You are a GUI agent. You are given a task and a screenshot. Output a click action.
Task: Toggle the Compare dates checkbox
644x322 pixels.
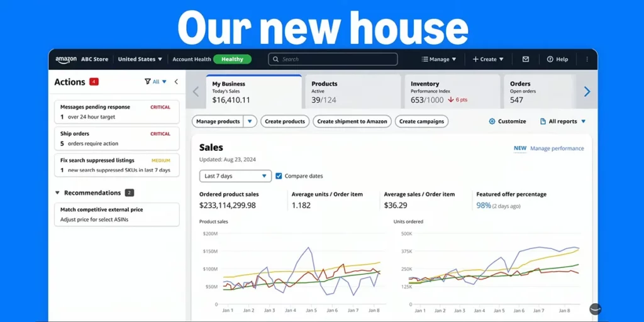pyautogui.click(x=279, y=176)
